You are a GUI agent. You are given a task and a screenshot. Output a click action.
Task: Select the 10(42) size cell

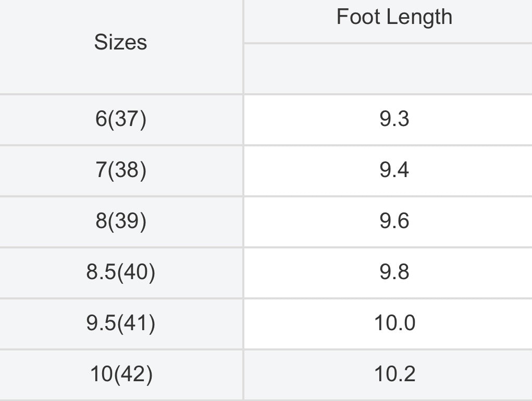pyautogui.click(x=121, y=374)
